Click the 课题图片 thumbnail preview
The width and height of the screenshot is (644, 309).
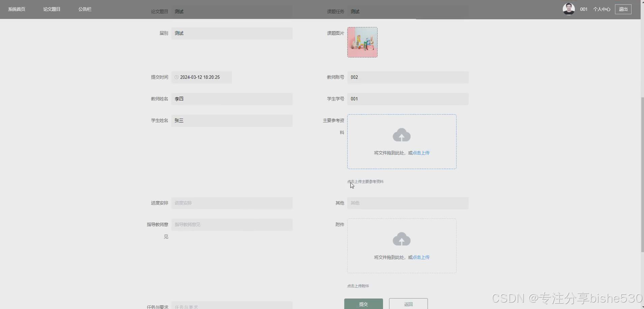click(362, 42)
